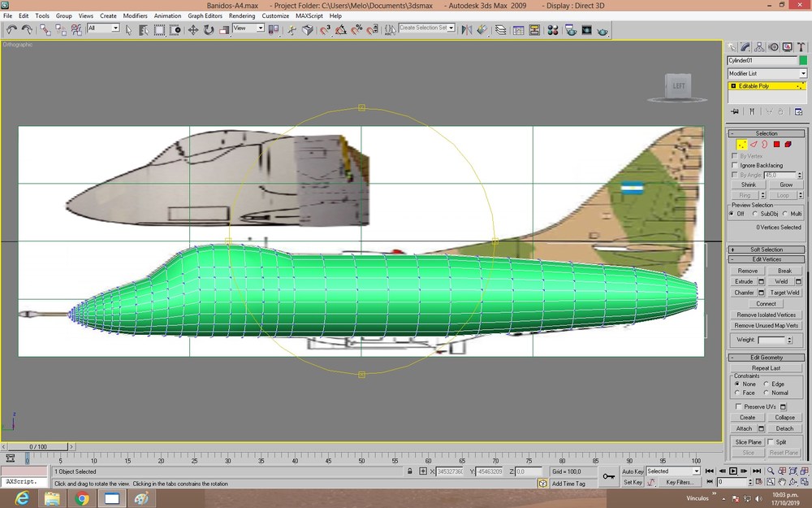
Task: Activate the Select and Rotate tool
Action: 208,29
